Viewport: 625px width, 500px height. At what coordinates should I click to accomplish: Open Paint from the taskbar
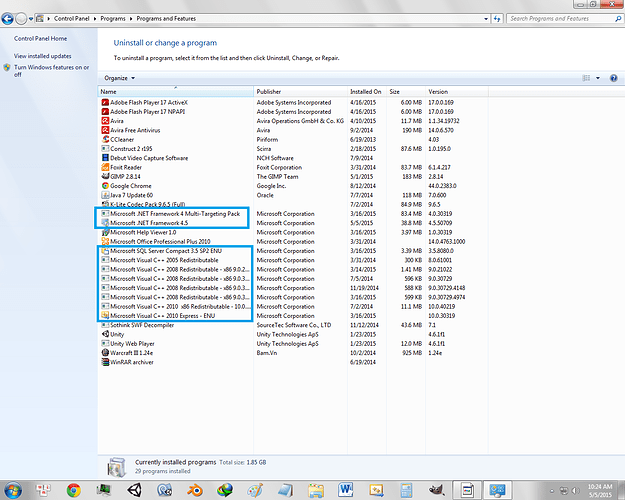point(255,490)
